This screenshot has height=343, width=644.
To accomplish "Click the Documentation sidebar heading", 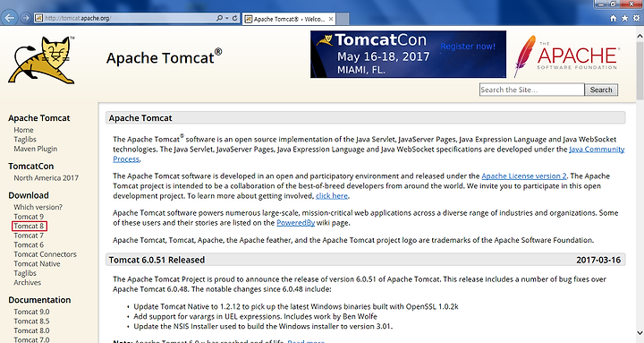I will [39, 300].
